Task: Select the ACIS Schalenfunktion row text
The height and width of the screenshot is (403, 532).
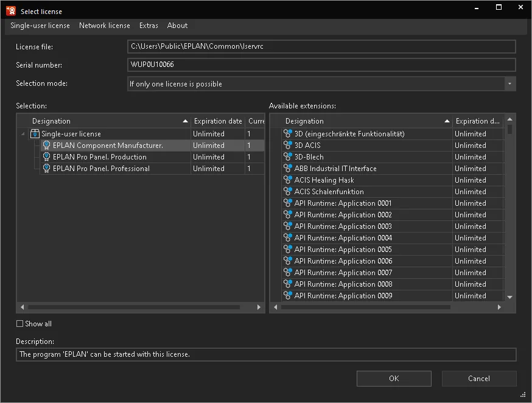Action: tap(329, 192)
